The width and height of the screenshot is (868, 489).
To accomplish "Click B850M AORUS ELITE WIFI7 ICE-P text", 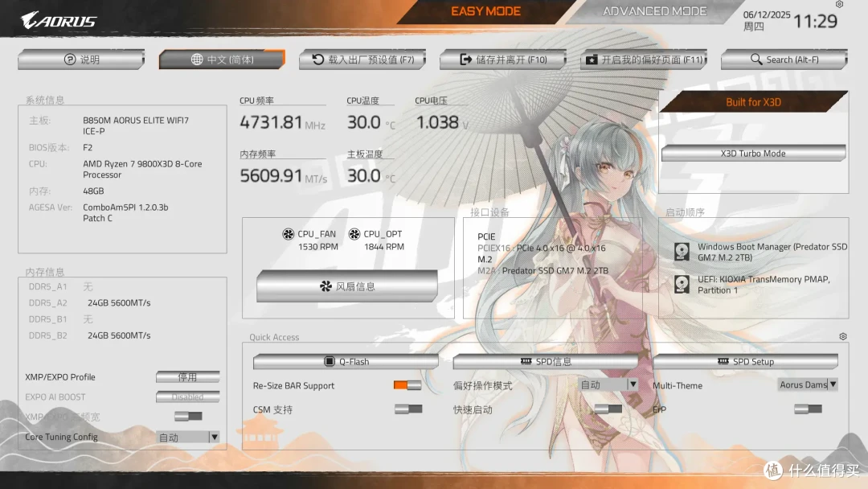I will click(136, 125).
